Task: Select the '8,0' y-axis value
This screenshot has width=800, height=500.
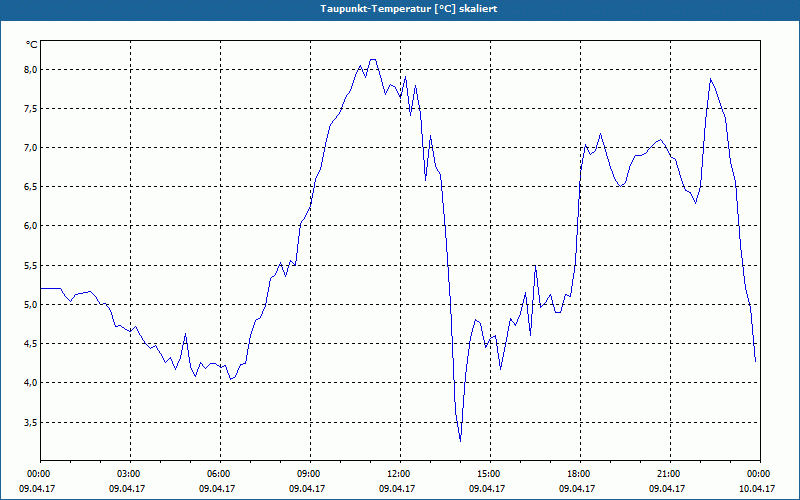Action: (30, 69)
